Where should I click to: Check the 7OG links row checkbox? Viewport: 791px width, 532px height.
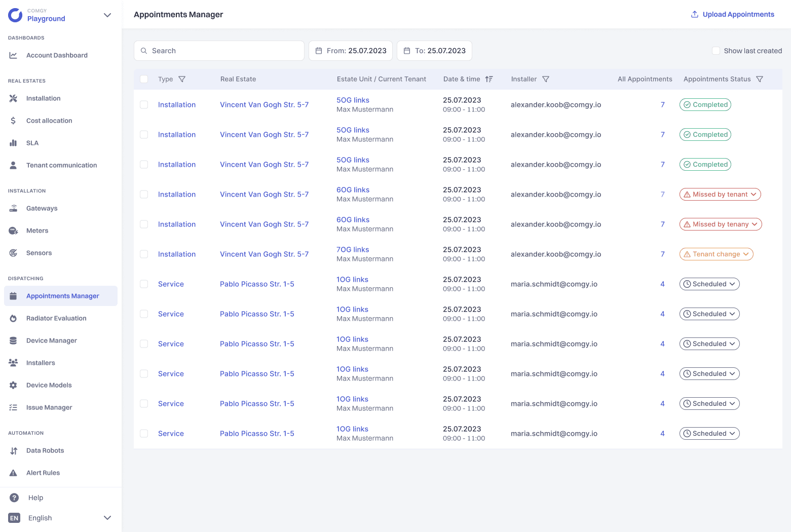(144, 254)
